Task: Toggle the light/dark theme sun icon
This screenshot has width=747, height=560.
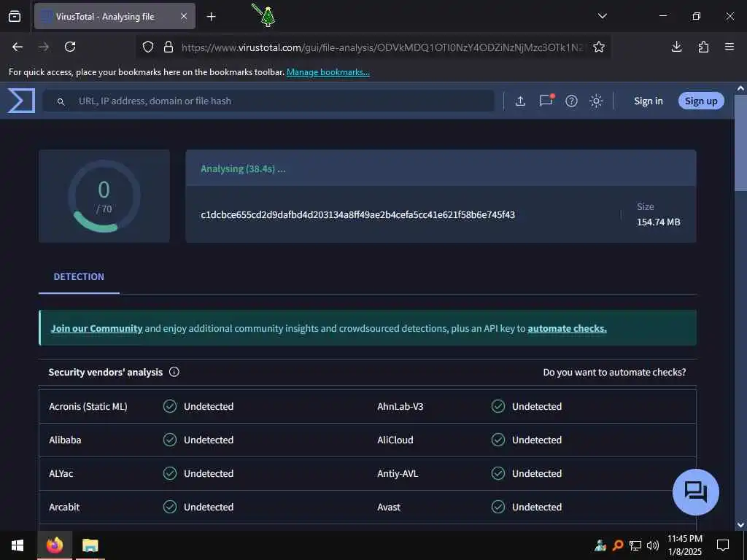Action: click(596, 101)
